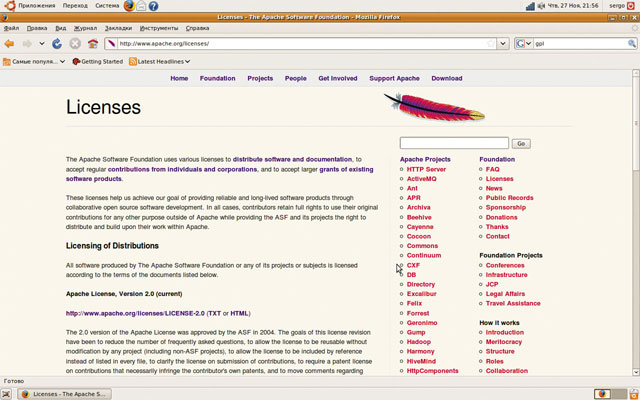Reload the page with the Reload icon
The height and width of the screenshot is (400, 640).
pos(57,44)
